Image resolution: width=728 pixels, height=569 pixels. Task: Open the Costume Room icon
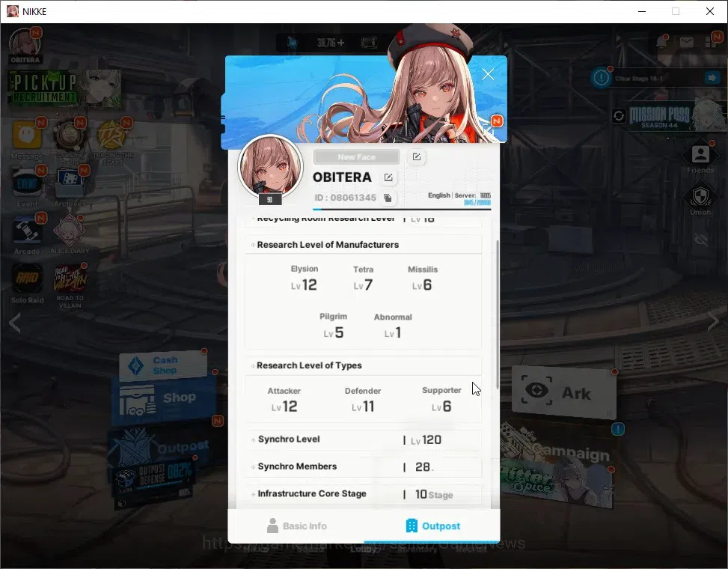click(x=69, y=140)
